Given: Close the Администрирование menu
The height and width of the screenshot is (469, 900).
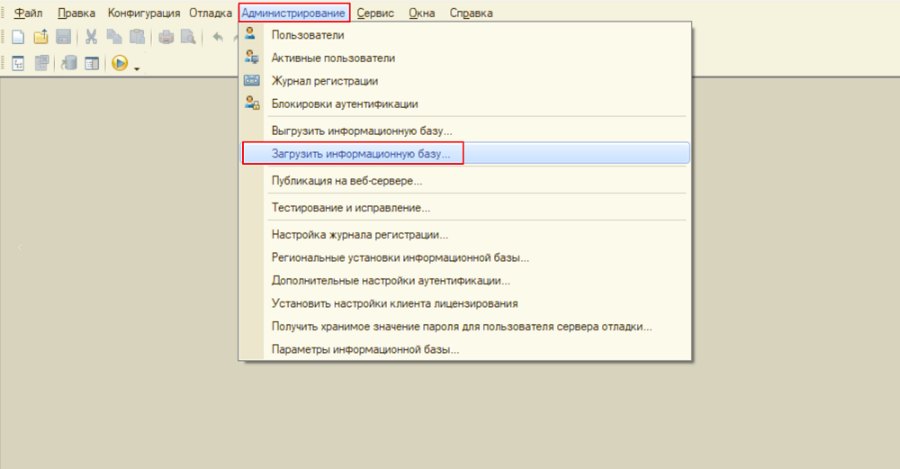Looking at the screenshot, I should [x=294, y=13].
